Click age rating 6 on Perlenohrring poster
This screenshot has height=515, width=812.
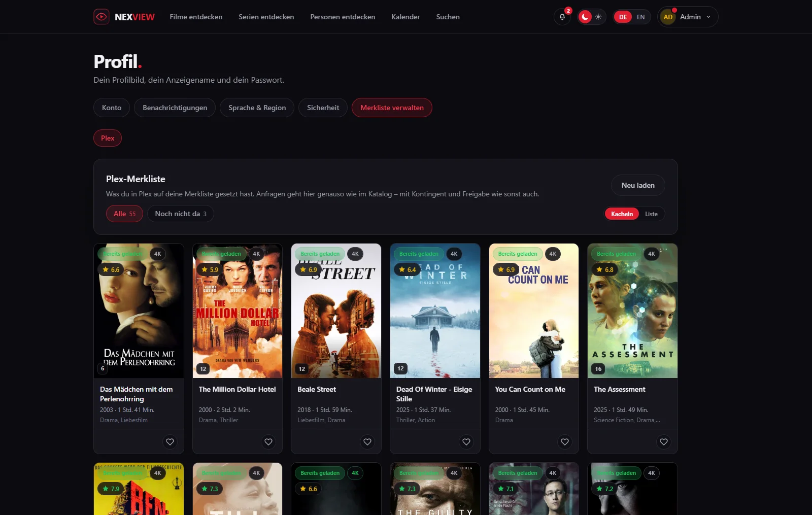click(103, 369)
